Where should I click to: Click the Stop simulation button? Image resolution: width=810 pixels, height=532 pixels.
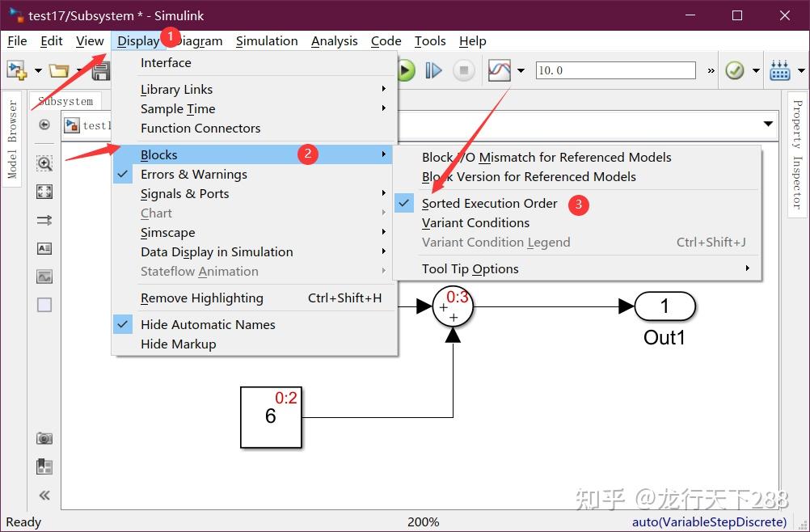(x=463, y=70)
